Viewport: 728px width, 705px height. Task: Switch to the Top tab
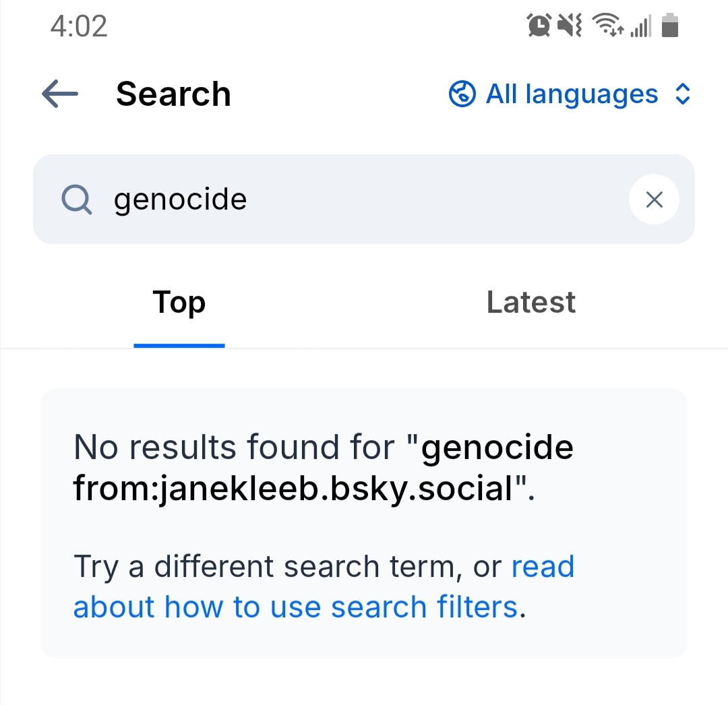coord(179,302)
